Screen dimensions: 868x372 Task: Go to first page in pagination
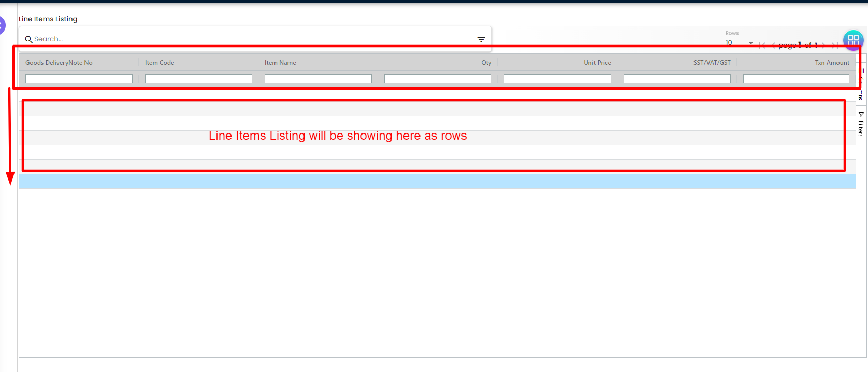pos(762,46)
